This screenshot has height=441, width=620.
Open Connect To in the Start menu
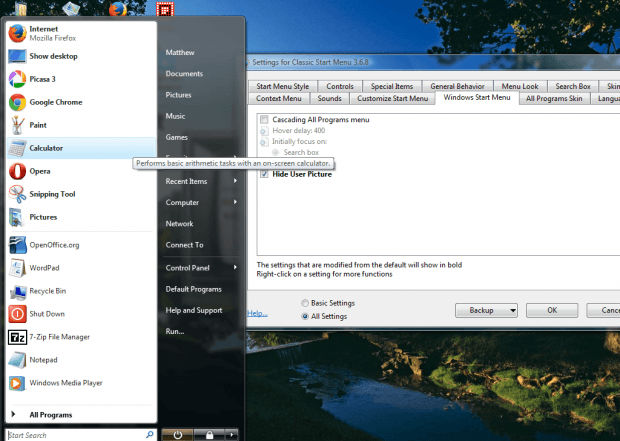pos(185,245)
